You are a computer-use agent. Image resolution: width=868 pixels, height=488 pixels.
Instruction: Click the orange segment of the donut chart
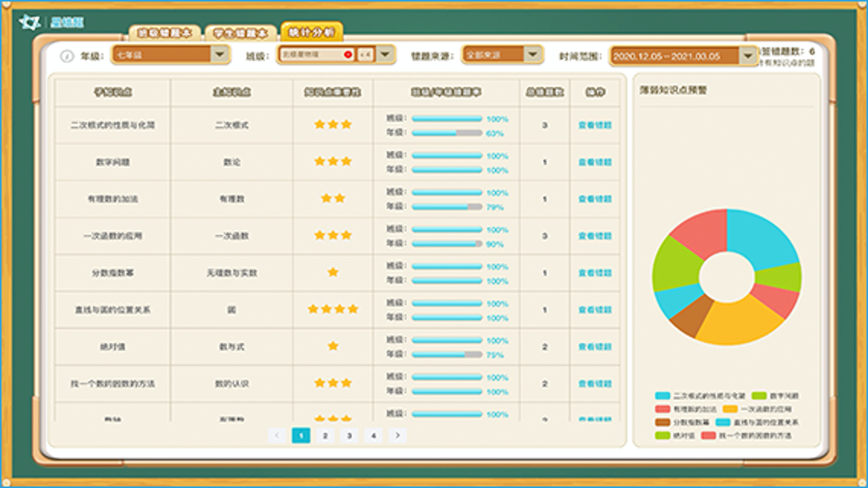click(741, 320)
